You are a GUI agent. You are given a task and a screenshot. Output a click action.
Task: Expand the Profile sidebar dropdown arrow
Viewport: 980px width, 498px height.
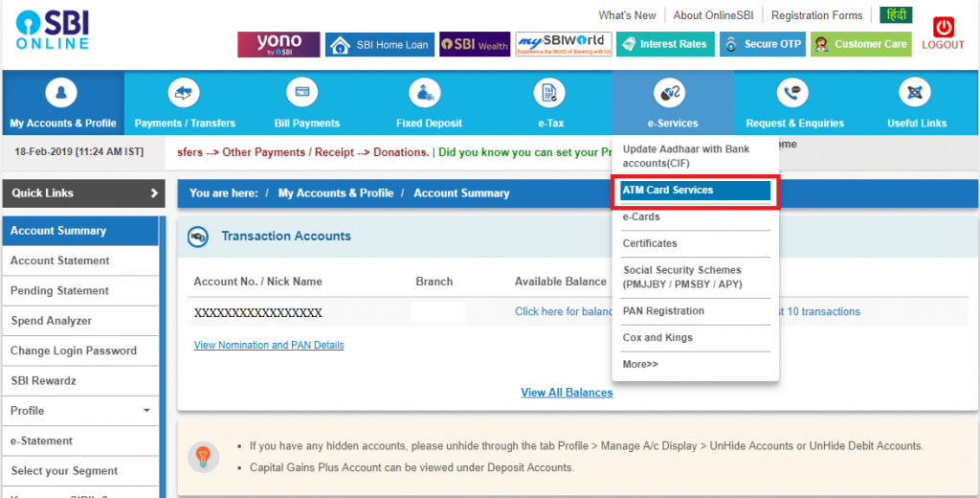pyautogui.click(x=146, y=411)
